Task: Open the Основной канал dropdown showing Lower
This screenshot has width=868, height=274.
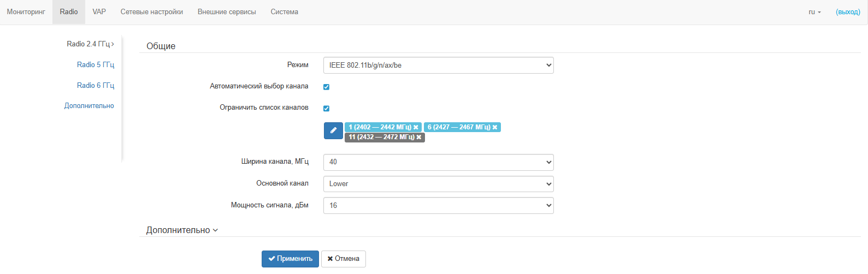Action: click(x=438, y=184)
